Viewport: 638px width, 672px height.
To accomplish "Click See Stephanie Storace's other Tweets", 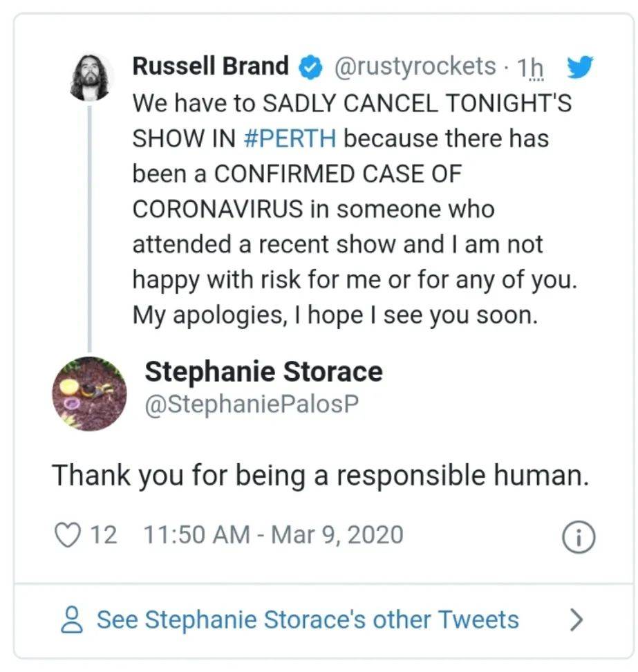I will click(308, 619).
